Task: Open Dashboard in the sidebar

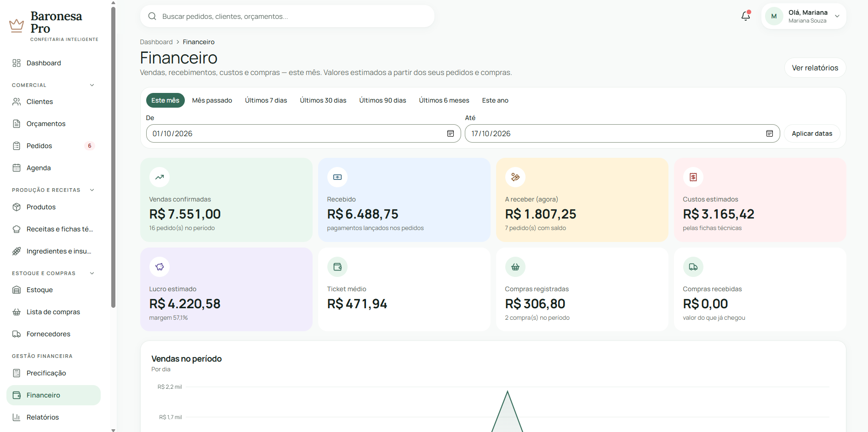Action: coord(53,63)
